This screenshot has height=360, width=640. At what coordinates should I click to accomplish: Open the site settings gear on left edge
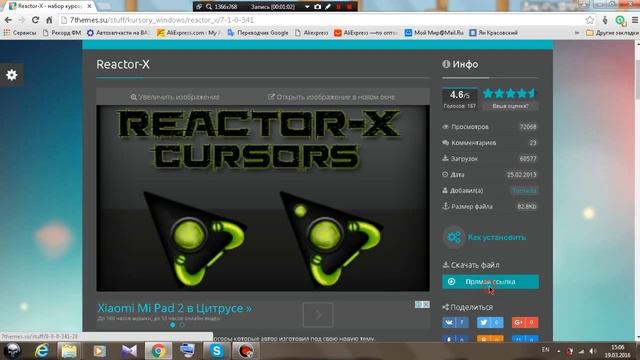click(11, 75)
